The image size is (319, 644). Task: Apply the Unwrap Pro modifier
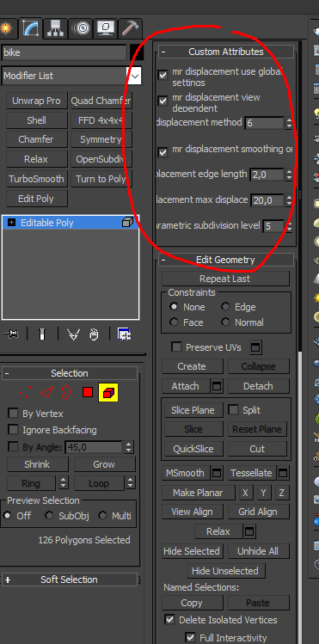(x=36, y=101)
